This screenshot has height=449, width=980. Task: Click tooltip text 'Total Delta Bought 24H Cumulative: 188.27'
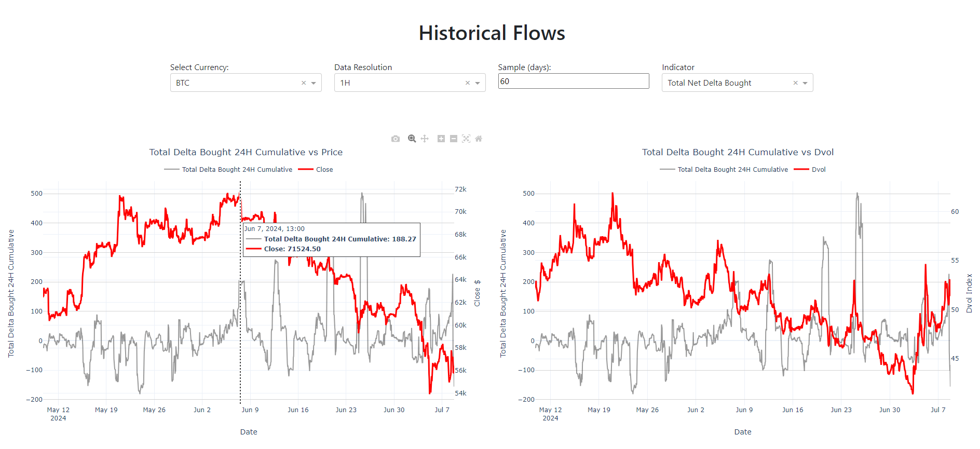[340, 239]
